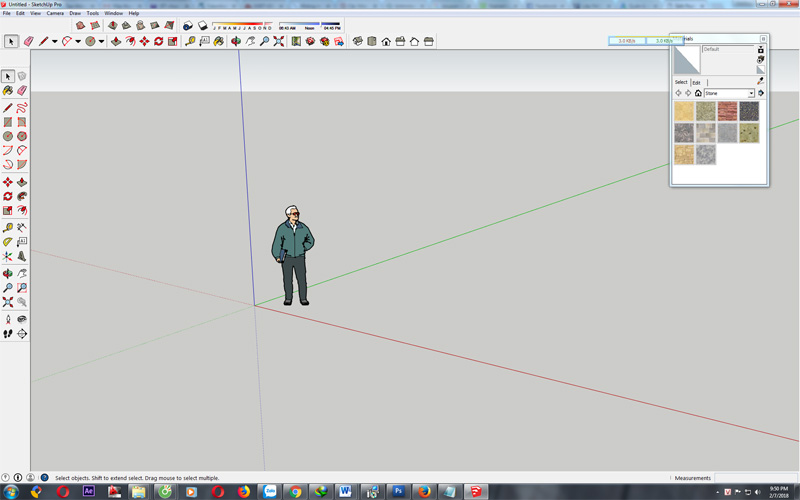The height and width of the screenshot is (500, 800).
Task: Open the Draw menu
Action: (x=75, y=13)
